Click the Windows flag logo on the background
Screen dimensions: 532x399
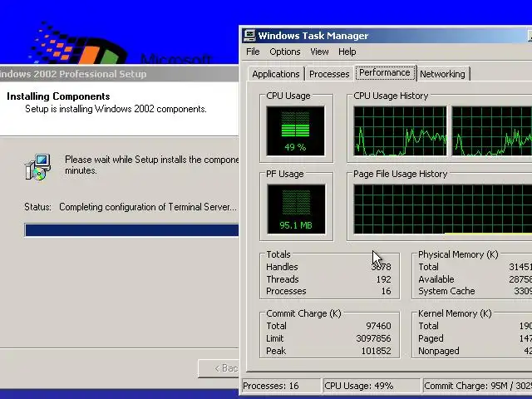pos(78,43)
